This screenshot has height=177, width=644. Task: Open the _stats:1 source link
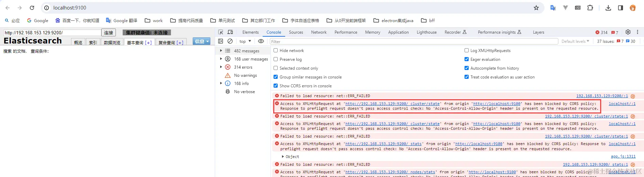point(595,164)
